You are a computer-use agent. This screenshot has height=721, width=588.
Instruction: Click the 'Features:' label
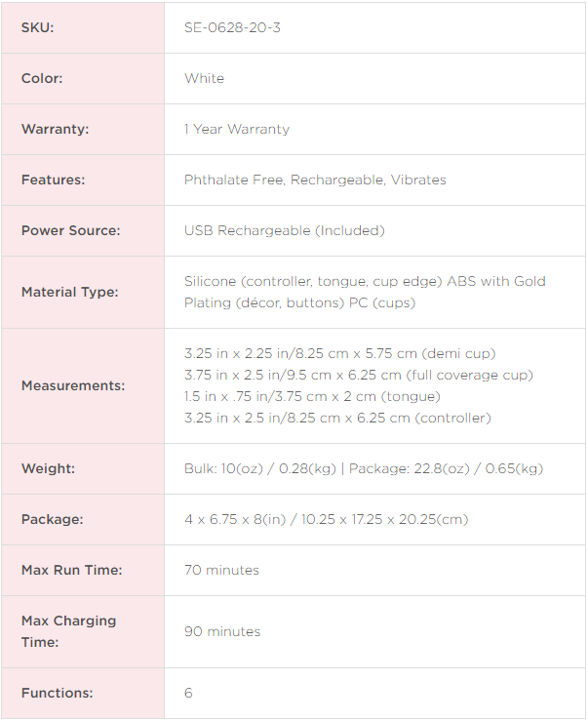[53, 180]
